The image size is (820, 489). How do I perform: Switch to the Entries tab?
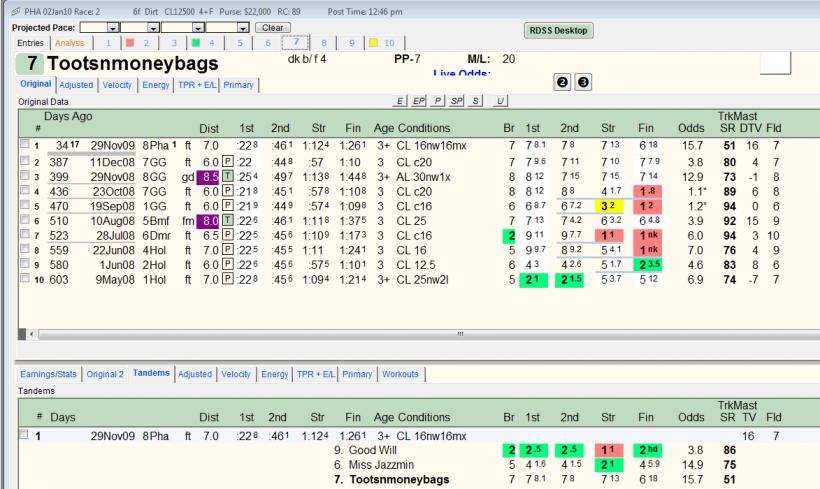pyautogui.click(x=30, y=43)
